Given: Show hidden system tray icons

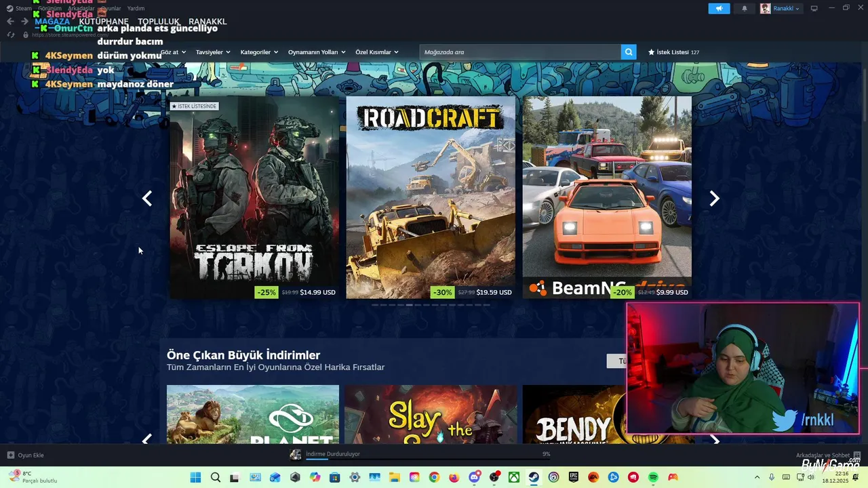Looking at the screenshot, I should [757, 477].
